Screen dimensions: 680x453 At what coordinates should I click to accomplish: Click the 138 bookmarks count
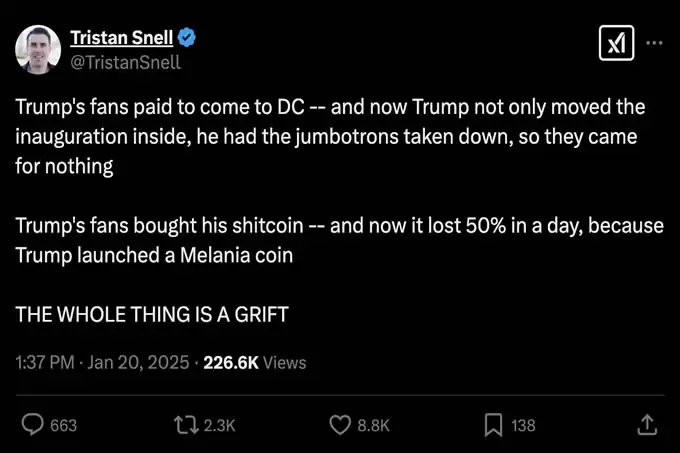pos(523,425)
